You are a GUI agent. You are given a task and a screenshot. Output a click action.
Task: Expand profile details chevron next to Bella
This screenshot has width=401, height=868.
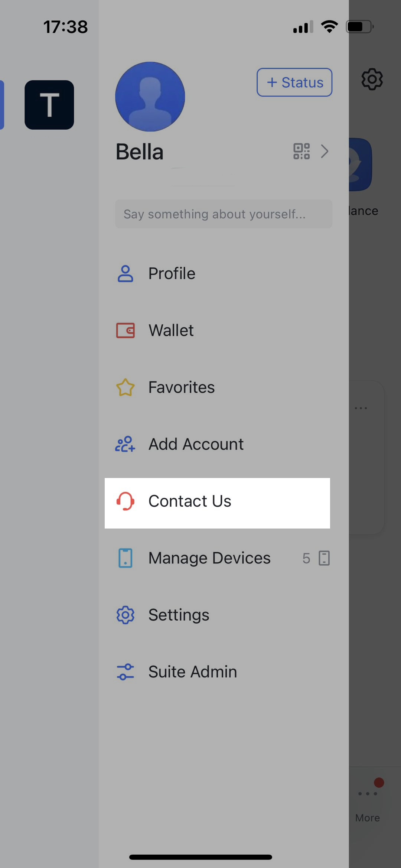tap(325, 152)
